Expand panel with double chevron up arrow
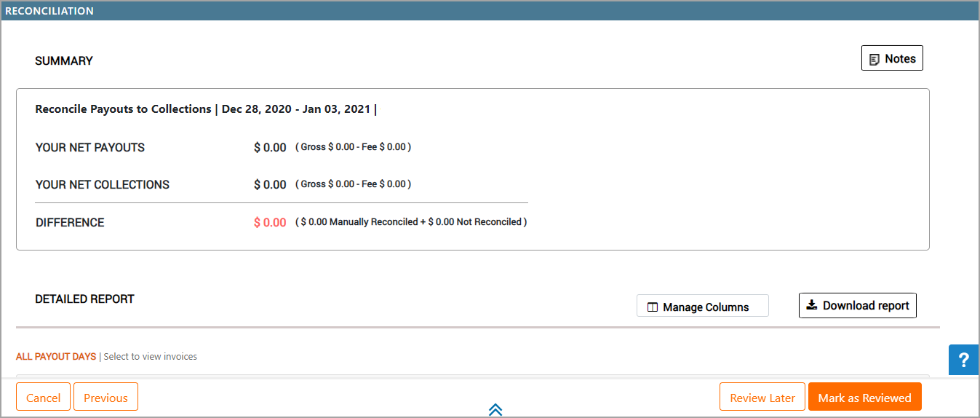Screen dimensions: 980x418 click(x=495, y=409)
